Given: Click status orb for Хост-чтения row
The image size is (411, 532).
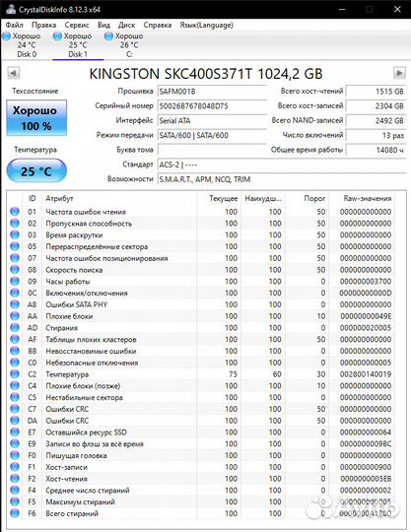Looking at the screenshot, I should pos(15,479).
